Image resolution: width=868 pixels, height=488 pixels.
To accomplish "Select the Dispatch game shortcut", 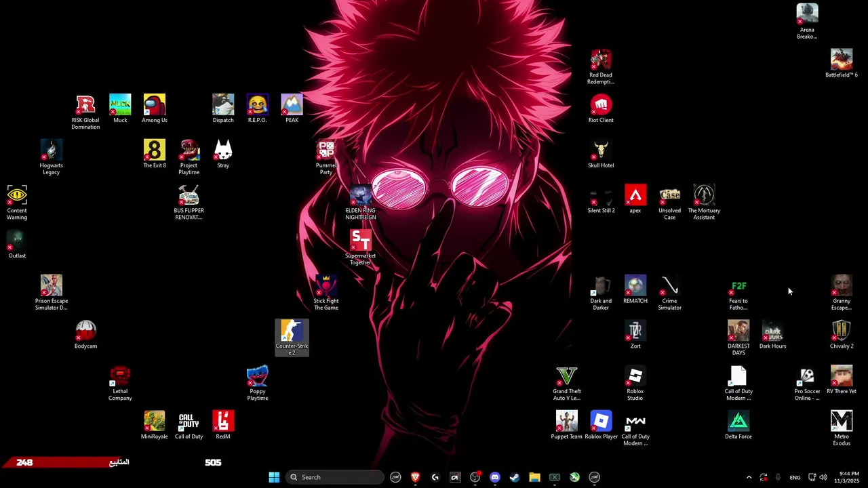I will (x=223, y=109).
